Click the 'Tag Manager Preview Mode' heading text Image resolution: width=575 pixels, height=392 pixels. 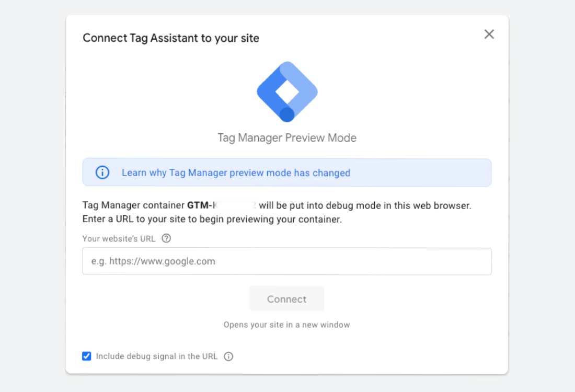(x=287, y=138)
